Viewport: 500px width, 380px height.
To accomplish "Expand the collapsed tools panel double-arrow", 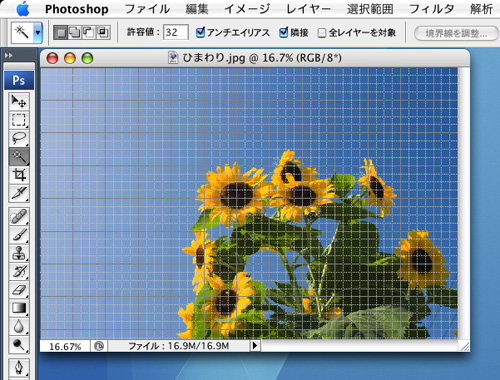I will coord(8,55).
